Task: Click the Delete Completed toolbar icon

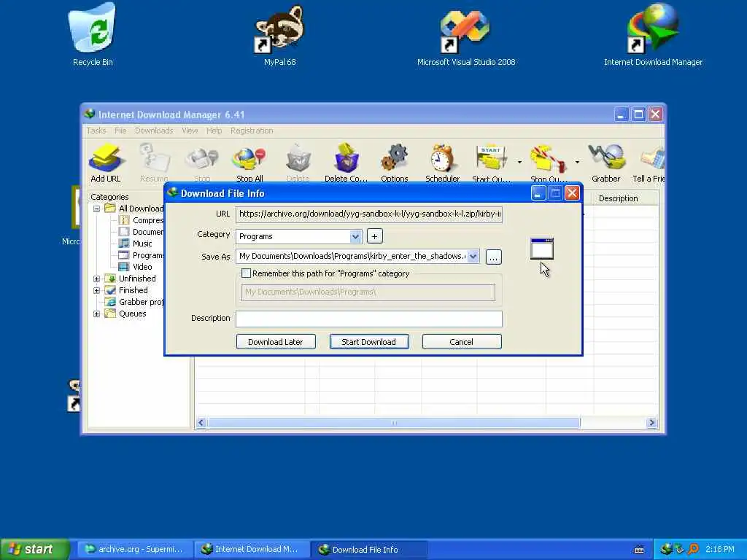Action: [346, 163]
